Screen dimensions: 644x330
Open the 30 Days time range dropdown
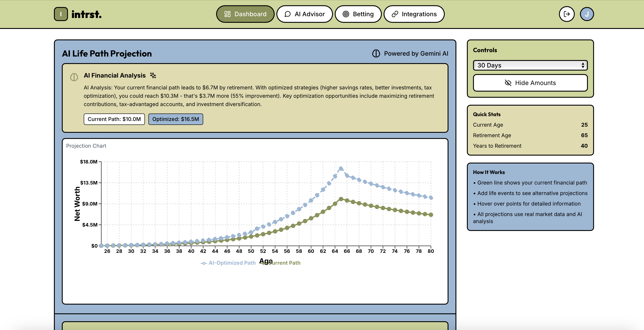pos(525,65)
